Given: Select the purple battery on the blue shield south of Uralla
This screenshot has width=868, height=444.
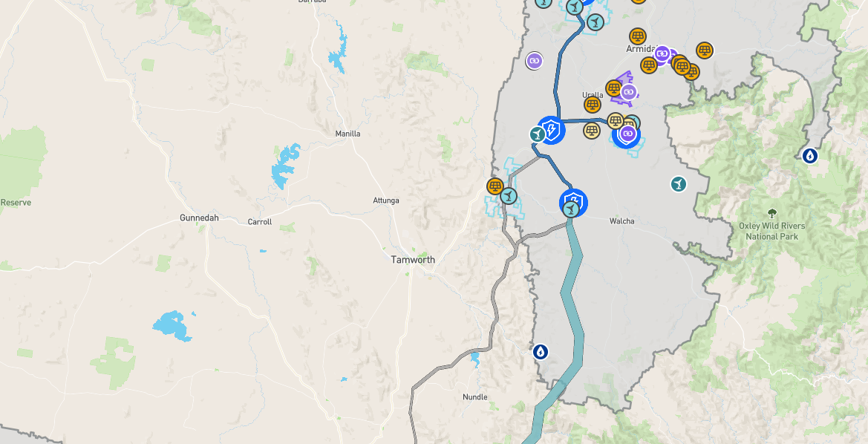Looking at the screenshot, I should pyautogui.click(x=627, y=134).
